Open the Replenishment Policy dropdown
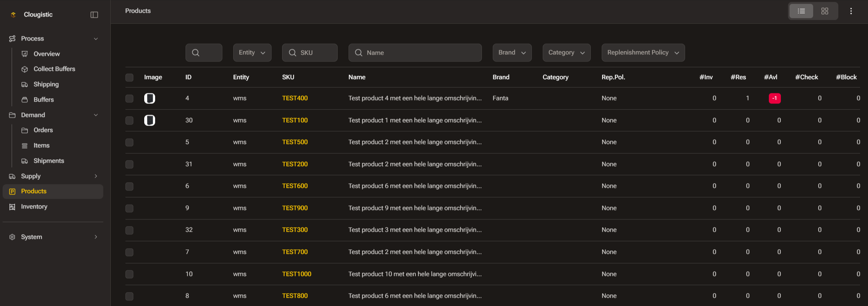 (643, 52)
